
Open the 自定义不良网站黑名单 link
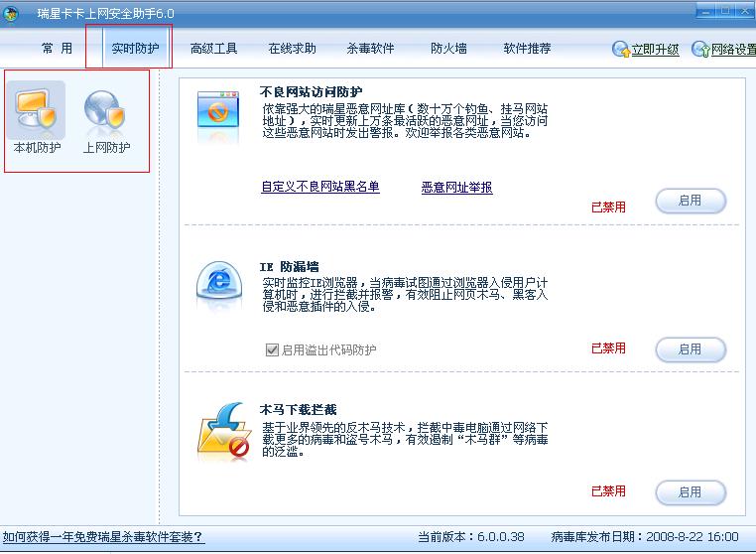[x=320, y=188]
